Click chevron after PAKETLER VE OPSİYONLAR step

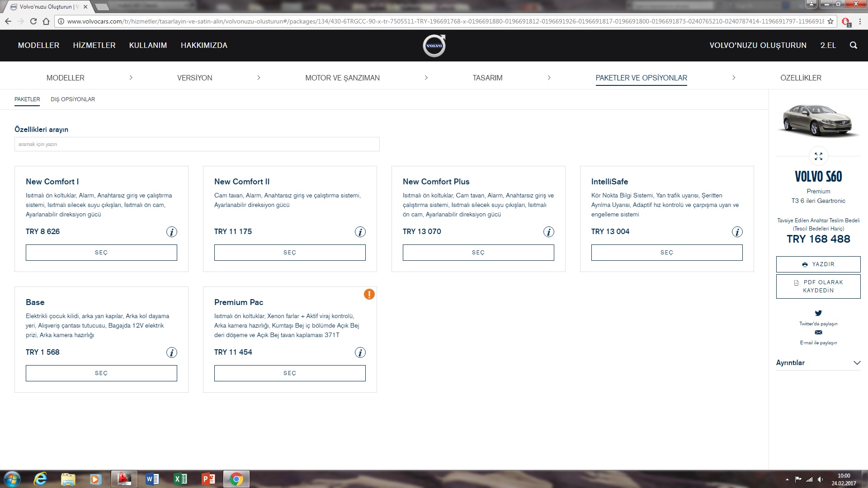[x=734, y=78]
